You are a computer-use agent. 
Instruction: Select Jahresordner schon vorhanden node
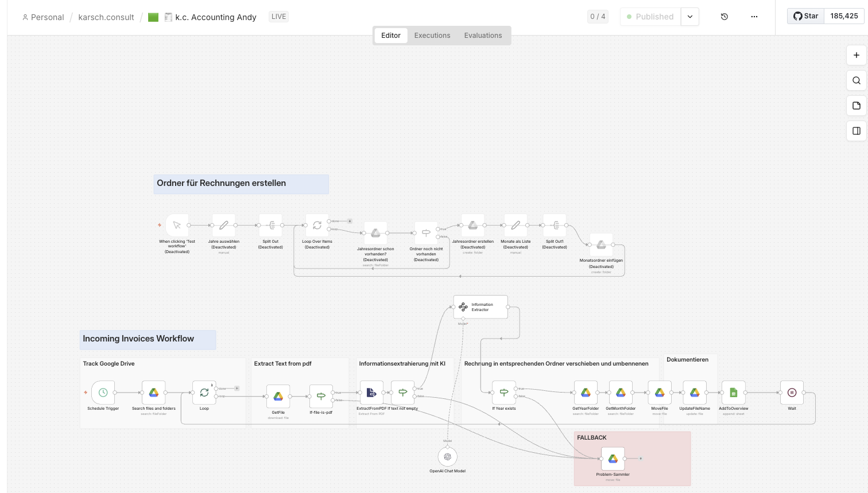375,233
